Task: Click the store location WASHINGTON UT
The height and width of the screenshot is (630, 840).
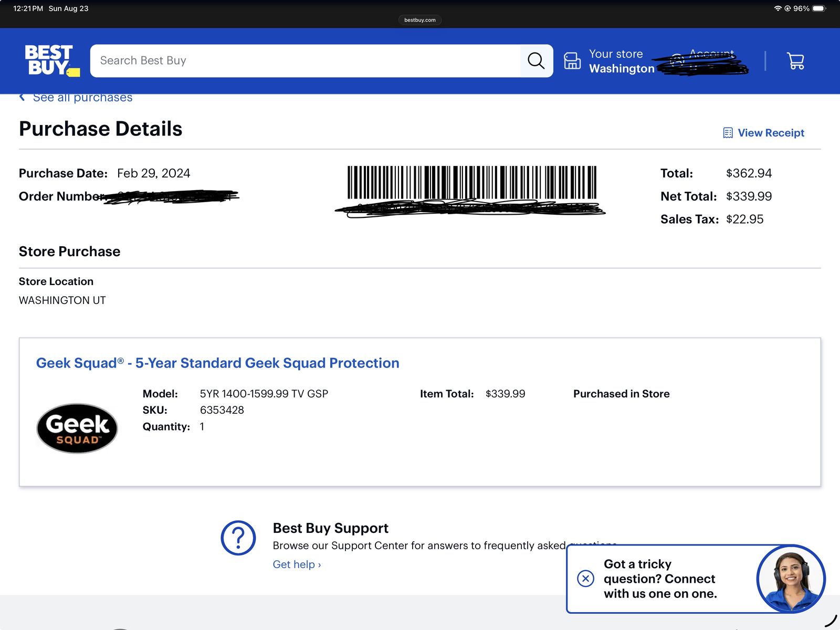Action: tap(62, 300)
